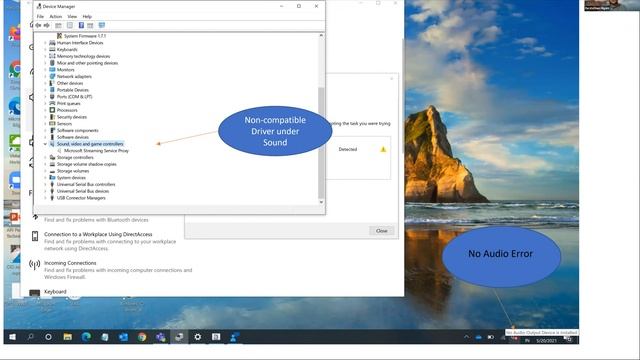This screenshot has width=640, height=360.
Task: Show hidden system tray icons chevron
Action: coord(467,337)
